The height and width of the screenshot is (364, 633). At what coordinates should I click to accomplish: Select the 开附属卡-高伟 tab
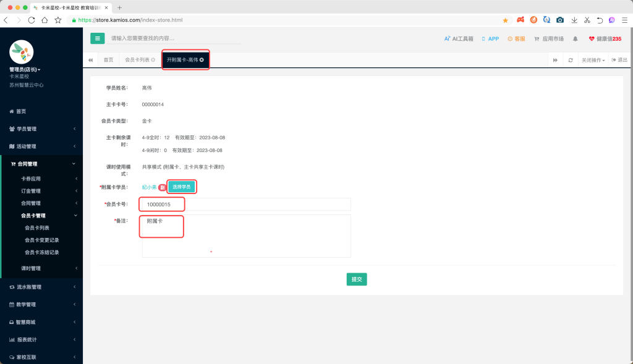tap(182, 60)
